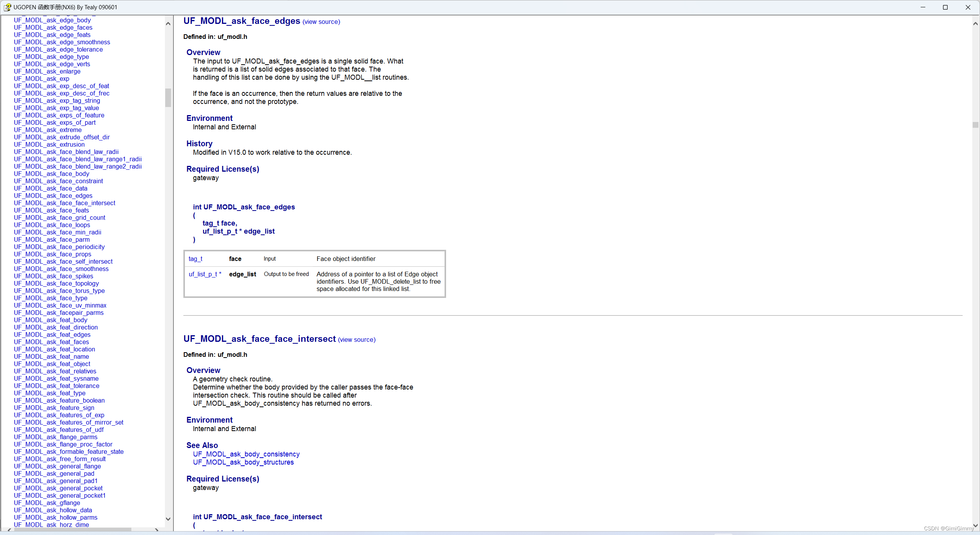
Task: Open UF_MODL_ask_face_body function
Action: click(x=52, y=174)
